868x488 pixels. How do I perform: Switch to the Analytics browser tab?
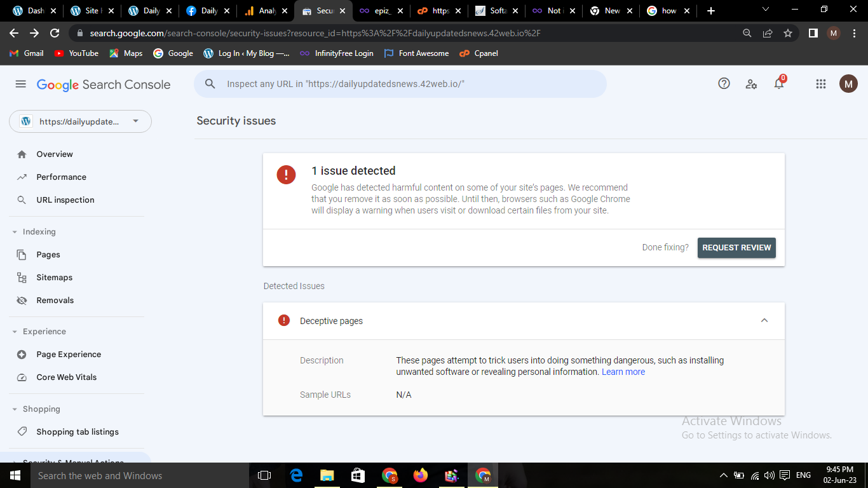261,11
